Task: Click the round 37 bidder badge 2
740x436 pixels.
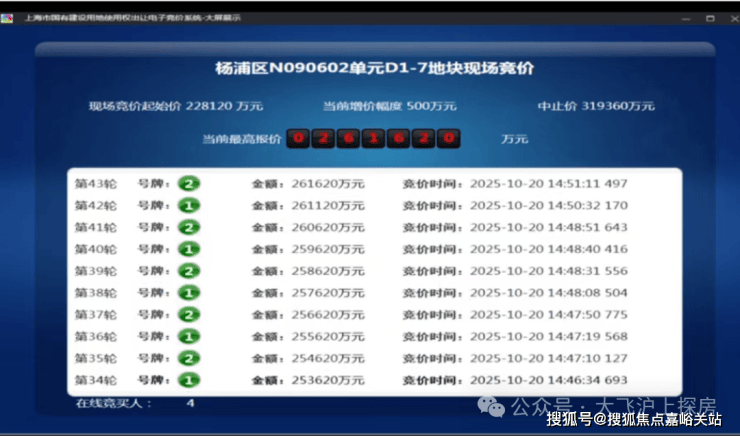Action: pyautogui.click(x=188, y=315)
